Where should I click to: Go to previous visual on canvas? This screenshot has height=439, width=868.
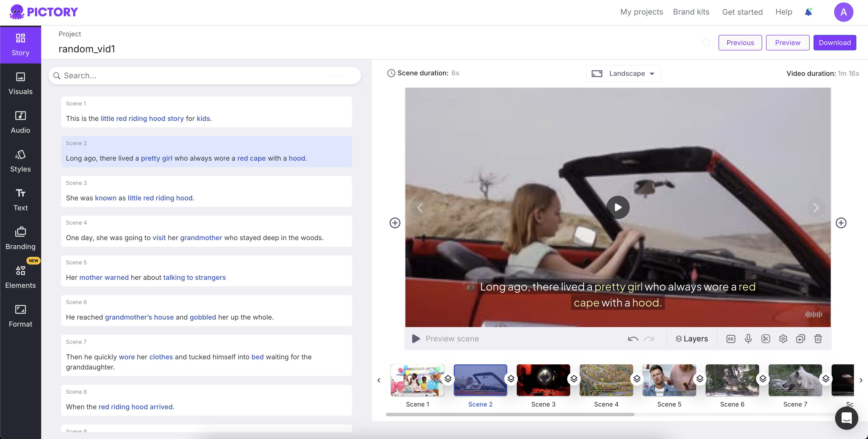(420, 208)
